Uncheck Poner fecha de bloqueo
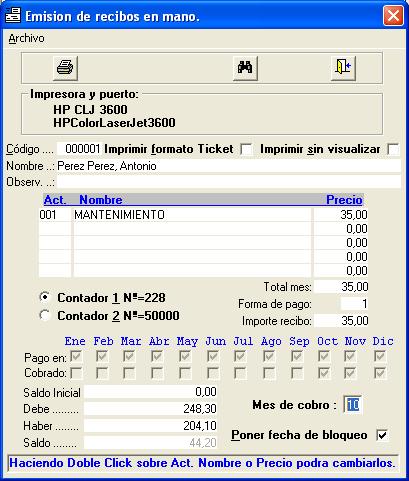The height and width of the screenshot is (481, 409). [382, 435]
